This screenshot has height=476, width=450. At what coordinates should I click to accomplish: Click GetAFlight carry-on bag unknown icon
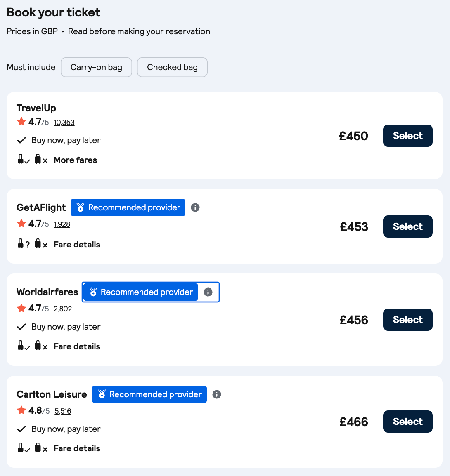[24, 244]
